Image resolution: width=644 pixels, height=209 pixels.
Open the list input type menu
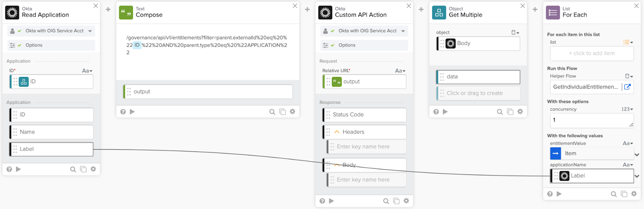(x=628, y=42)
